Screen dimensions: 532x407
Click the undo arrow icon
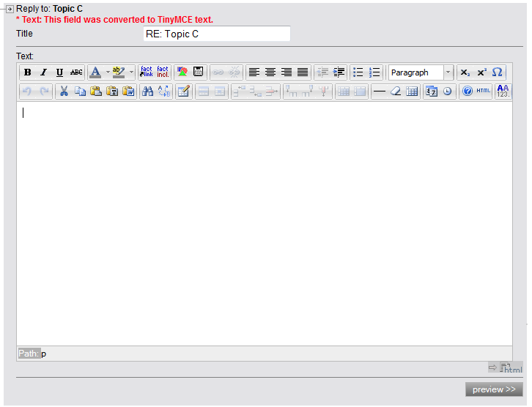click(28, 92)
